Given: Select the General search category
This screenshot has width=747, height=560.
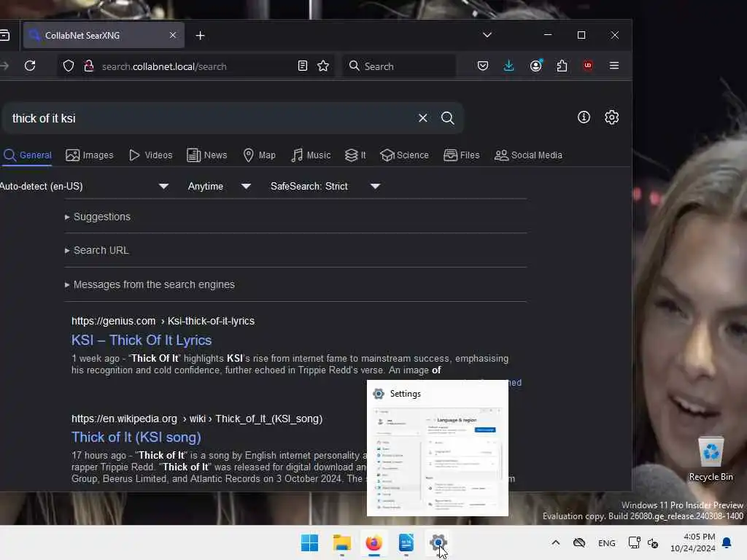Looking at the screenshot, I should (27, 155).
